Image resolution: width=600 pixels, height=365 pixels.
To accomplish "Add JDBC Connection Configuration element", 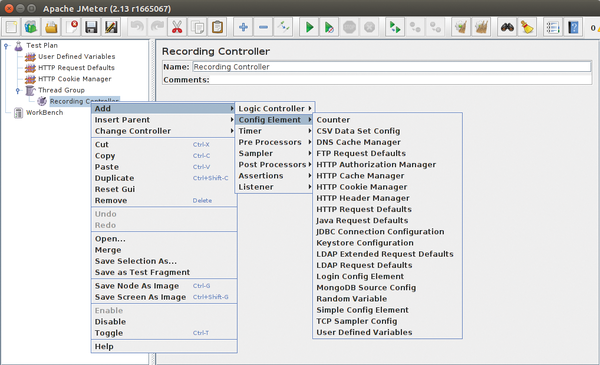I will click(387, 231).
